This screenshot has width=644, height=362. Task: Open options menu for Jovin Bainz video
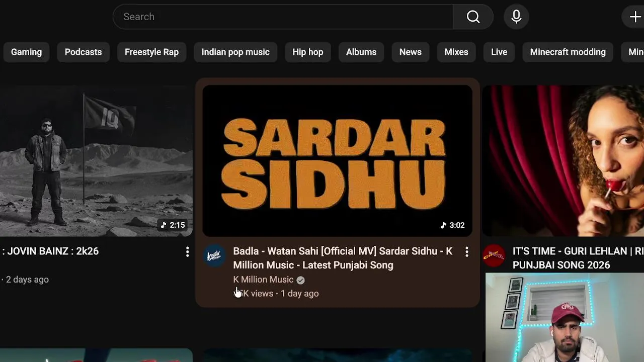coord(187,251)
